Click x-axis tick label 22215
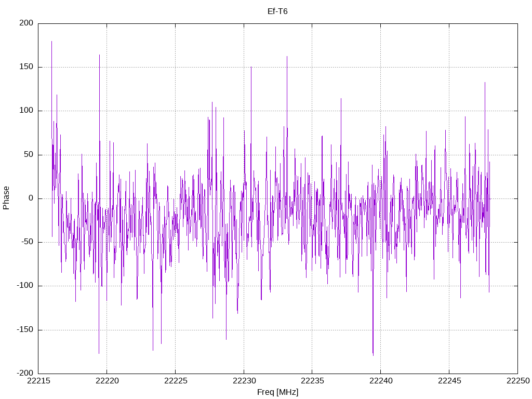Screen dimensions: 532x399 coord(38,381)
